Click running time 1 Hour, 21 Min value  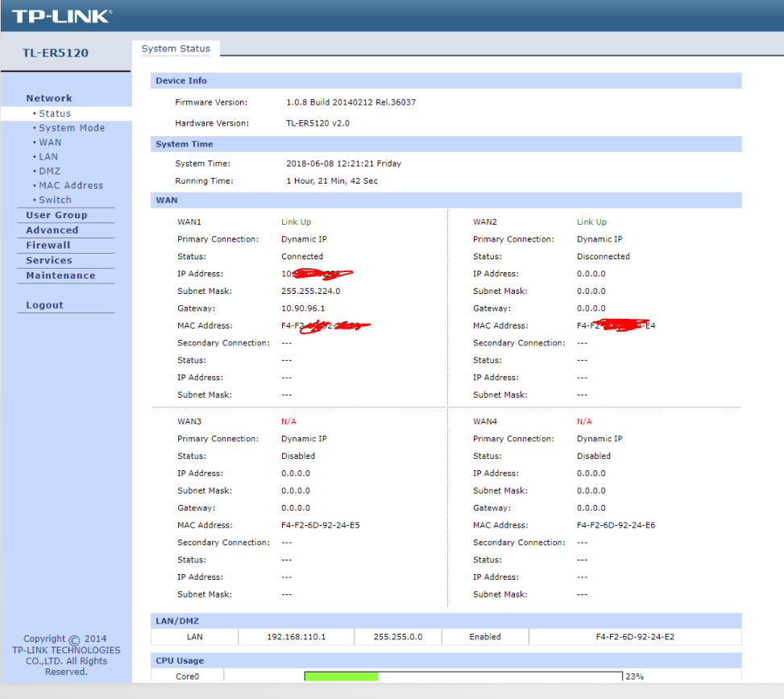click(x=331, y=181)
